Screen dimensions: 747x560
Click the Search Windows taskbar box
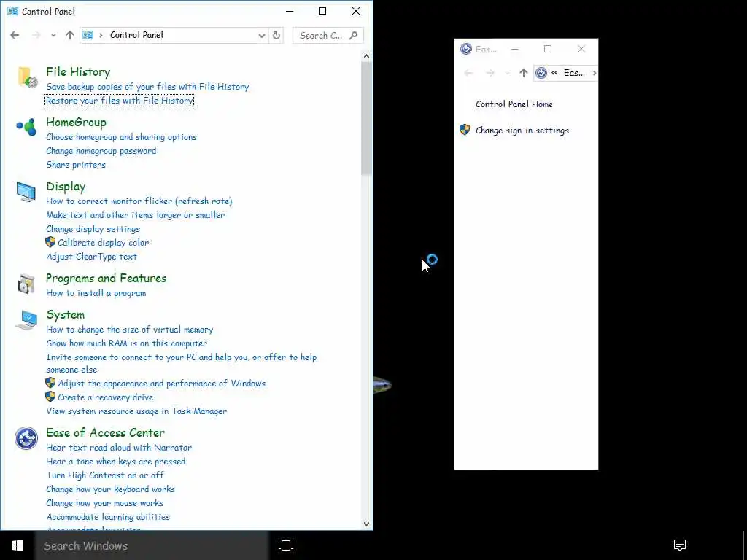tap(152, 545)
